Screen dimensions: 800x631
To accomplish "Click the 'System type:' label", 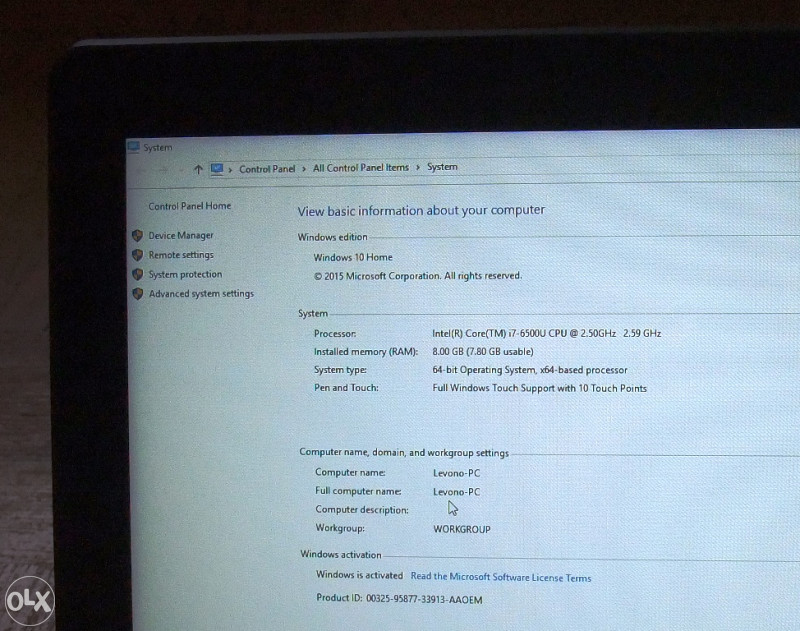I will coord(340,370).
